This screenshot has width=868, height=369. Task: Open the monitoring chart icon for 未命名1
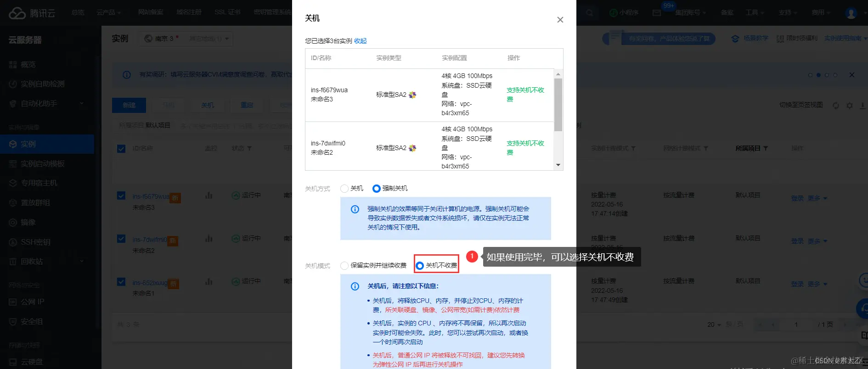[x=209, y=281]
